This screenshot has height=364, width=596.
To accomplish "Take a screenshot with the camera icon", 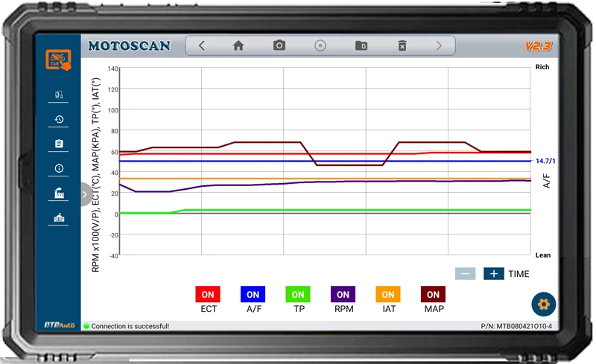I will coord(279,45).
